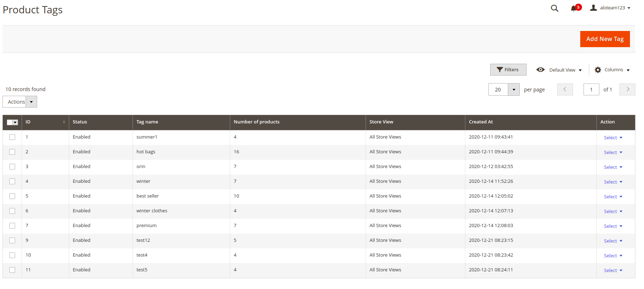
Task: Open the header select-all checkbox dropdown
Action: [15, 122]
